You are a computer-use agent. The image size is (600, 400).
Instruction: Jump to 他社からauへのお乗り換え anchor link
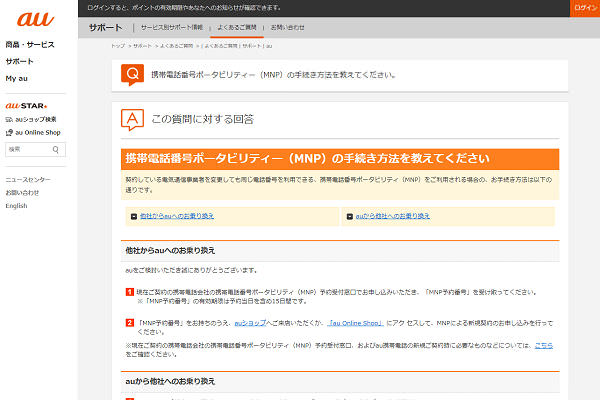[177, 216]
